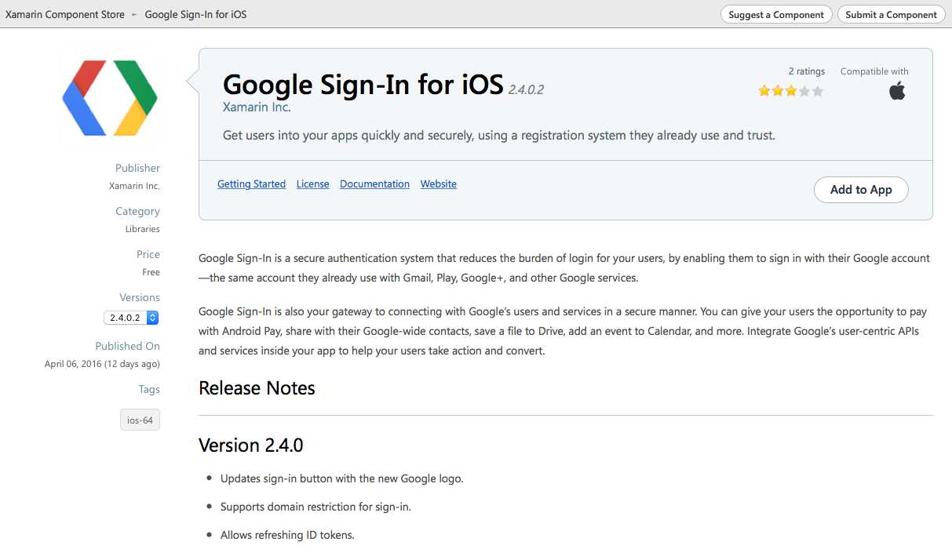Open the Getting Started link
The height and width of the screenshot is (560, 952).
tap(251, 184)
